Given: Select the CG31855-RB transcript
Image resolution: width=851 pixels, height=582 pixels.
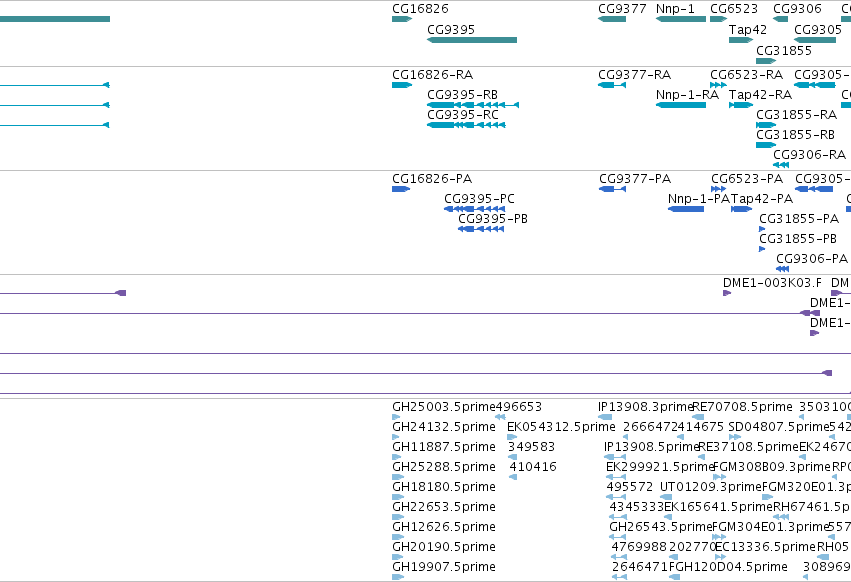Looking at the screenshot, I should [766, 145].
